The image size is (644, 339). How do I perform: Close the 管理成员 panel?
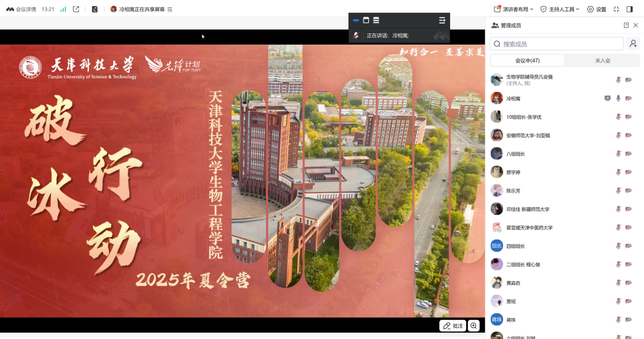[636, 25]
